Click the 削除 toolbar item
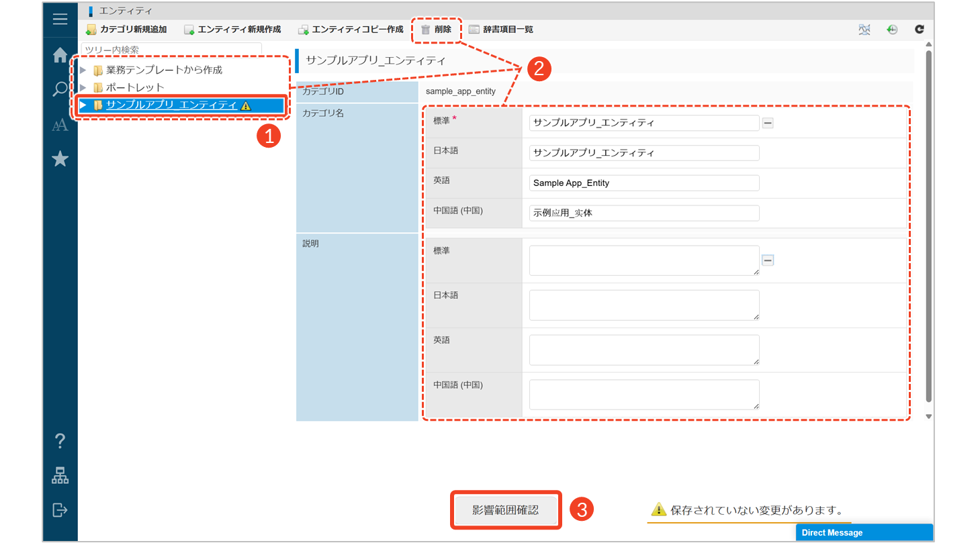The height and width of the screenshot is (543, 980). (x=437, y=30)
